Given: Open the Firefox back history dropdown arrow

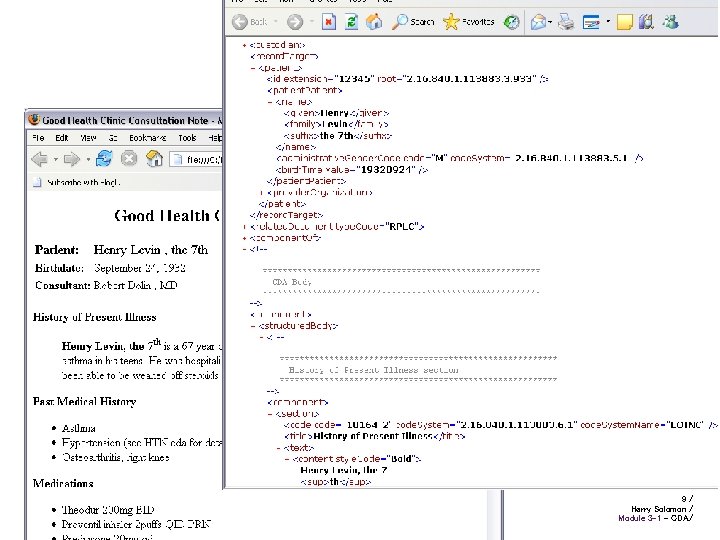Looking at the screenshot, I should point(56,159).
